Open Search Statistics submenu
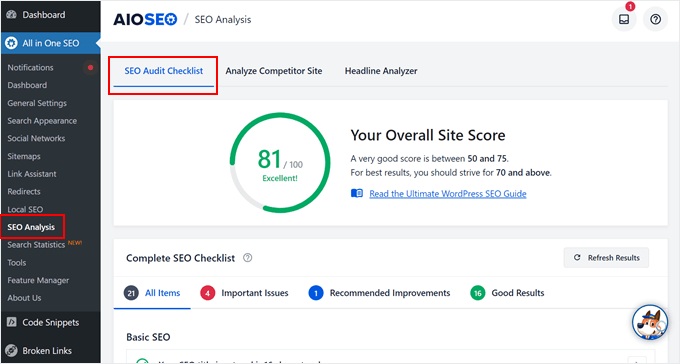 pyautogui.click(x=36, y=245)
